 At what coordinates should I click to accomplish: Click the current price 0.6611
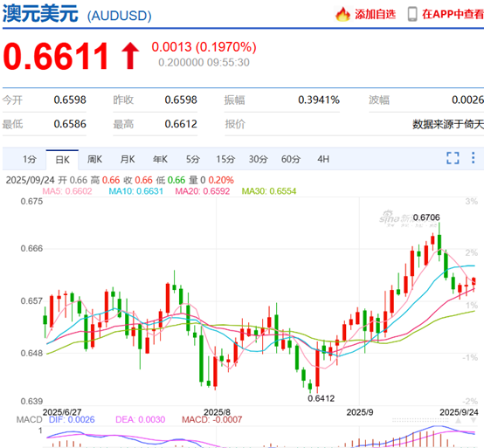click(x=56, y=56)
